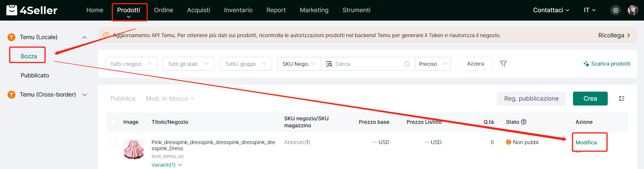The height and width of the screenshot is (169, 644).
Task: Open the Tutti gli stati dropdown
Action: click(x=188, y=64)
